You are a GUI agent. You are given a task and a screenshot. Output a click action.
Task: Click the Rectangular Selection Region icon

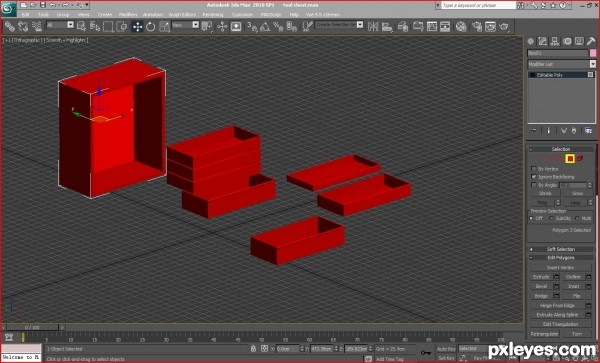coord(108,26)
